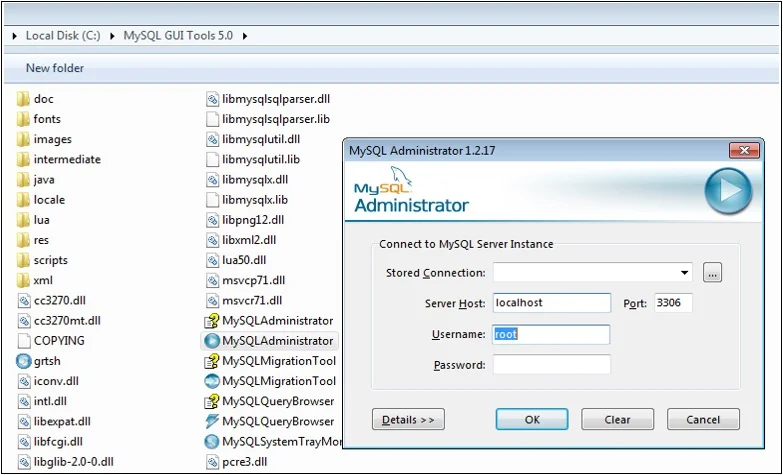Click into the Port field
Screen dimensions: 783x475
pos(673,303)
